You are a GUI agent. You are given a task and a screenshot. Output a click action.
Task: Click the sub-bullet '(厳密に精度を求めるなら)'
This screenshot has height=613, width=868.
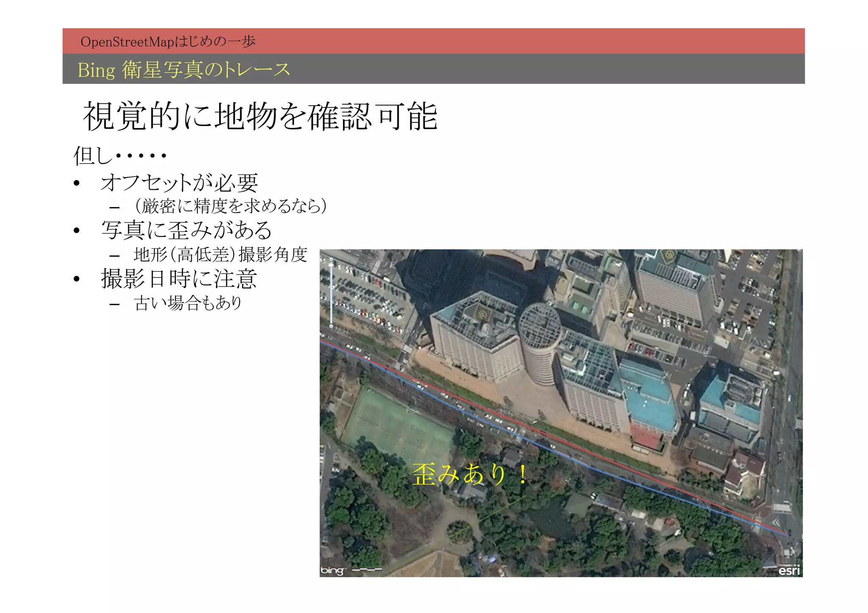[x=230, y=206]
